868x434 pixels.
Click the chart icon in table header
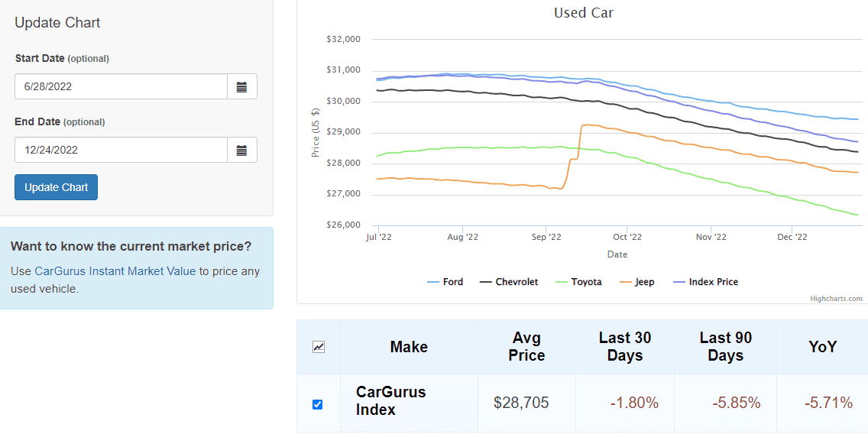click(x=319, y=347)
